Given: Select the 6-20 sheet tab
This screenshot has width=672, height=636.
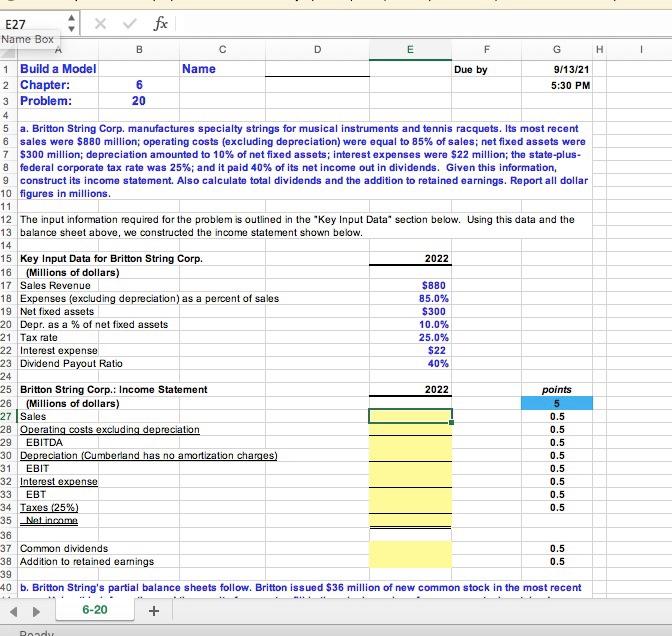Looking at the screenshot, I should click(95, 609).
